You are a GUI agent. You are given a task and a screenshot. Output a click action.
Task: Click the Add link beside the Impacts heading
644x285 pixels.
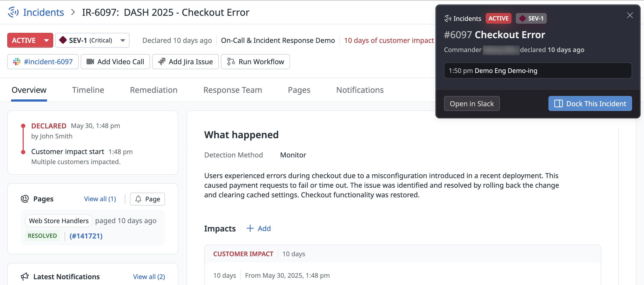coord(264,228)
